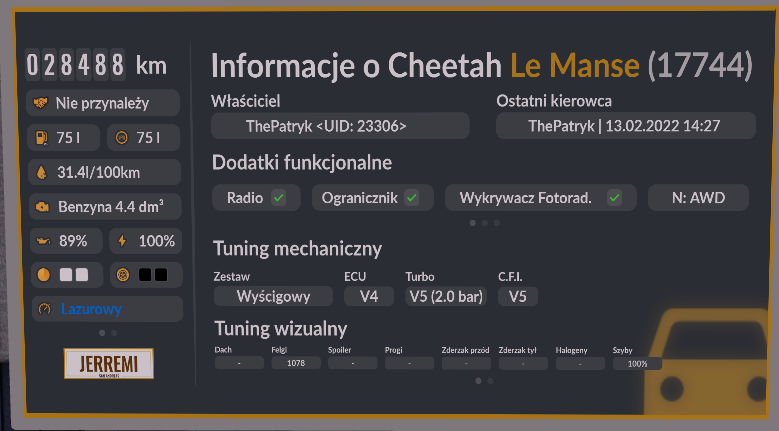Click the Nie przynależy label
This screenshot has width=779, height=431.
click(x=102, y=103)
